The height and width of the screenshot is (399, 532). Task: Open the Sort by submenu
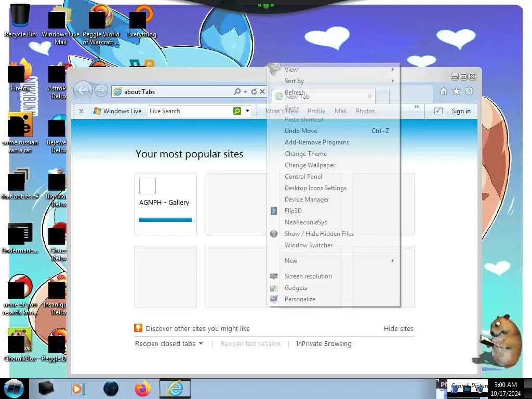coord(334,81)
